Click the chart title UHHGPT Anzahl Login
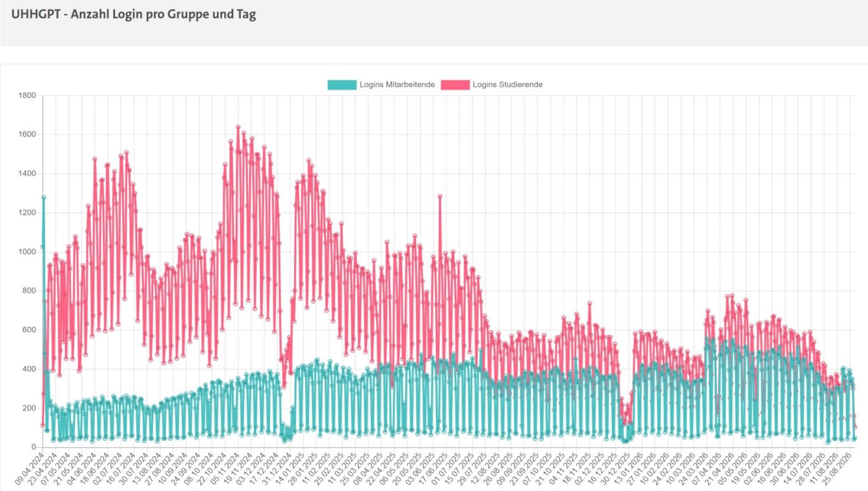868x491 pixels. coord(133,15)
